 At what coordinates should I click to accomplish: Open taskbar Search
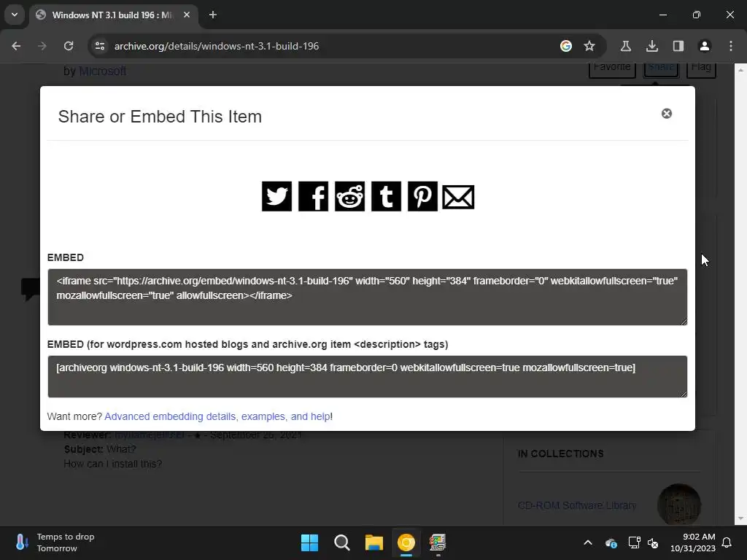[341, 542]
